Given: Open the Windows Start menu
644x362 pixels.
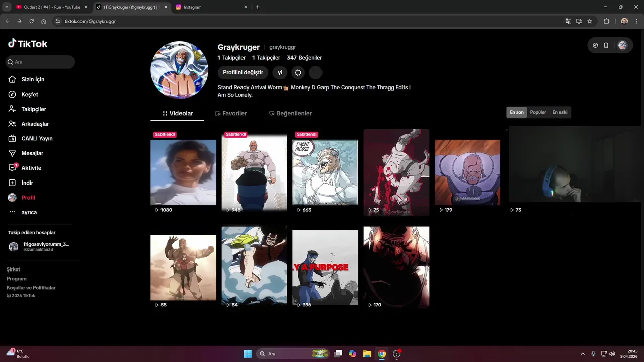Looking at the screenshot, I should click(x=248, y=354).
